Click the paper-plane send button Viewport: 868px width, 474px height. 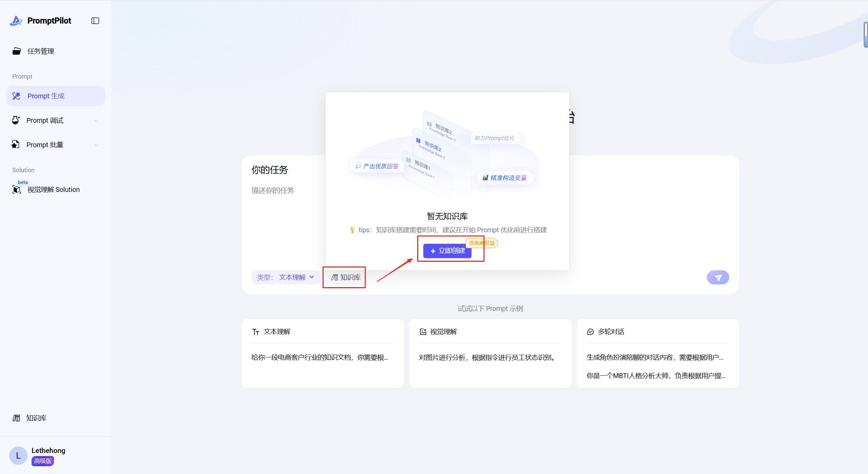[717, 277]
